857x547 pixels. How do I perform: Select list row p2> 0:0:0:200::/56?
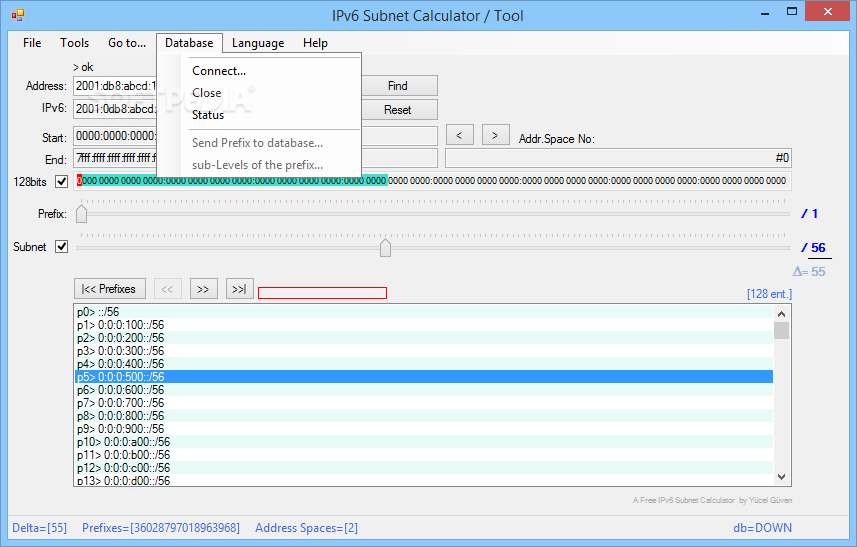coord(424,338)
